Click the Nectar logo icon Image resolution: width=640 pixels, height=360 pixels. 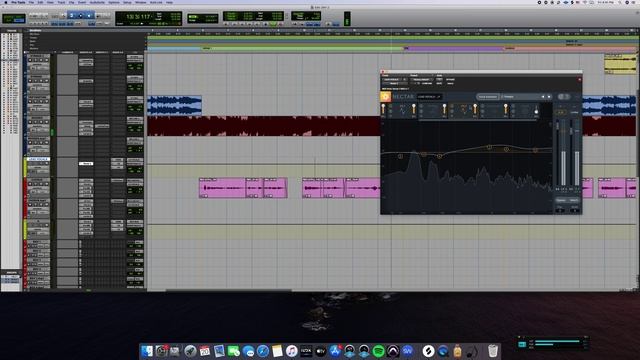(x=385, y=96)
